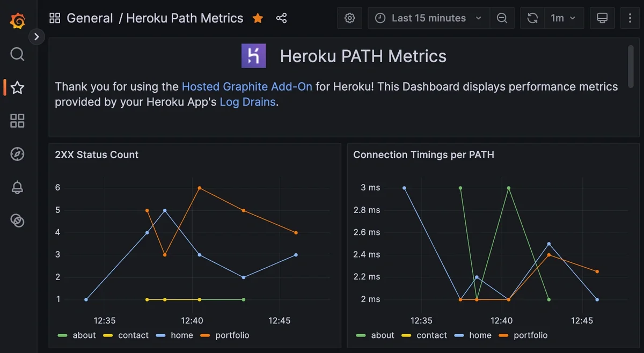Open the search panel in the sidebar
The height and width of the screenshot is (353, 644).
click(17, 54)
